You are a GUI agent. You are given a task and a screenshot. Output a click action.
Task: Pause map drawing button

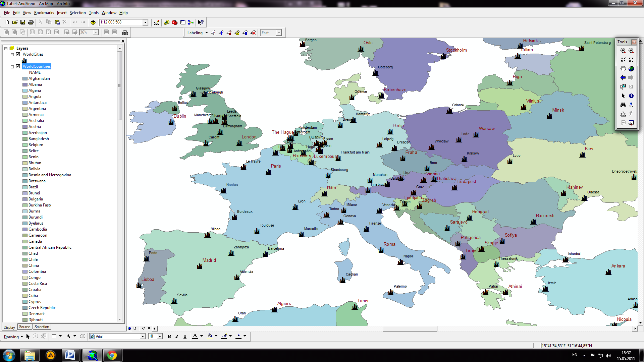(x=149, y=328)
